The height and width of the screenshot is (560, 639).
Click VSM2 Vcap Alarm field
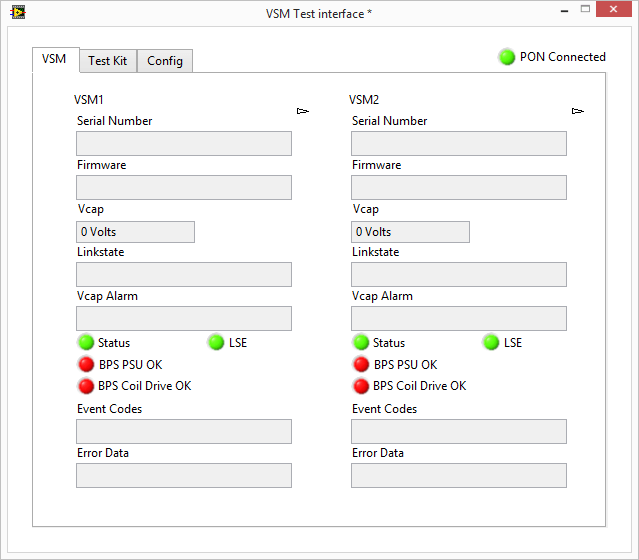(x=459, y=318)
